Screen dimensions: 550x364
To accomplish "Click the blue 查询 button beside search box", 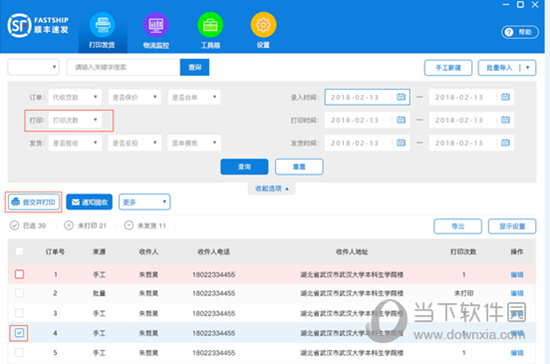I will [195, 67].
